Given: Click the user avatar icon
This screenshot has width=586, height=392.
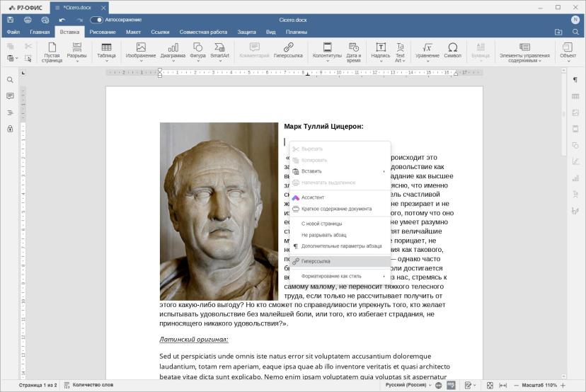Looking at the screenshot, I should pos(575,20).
